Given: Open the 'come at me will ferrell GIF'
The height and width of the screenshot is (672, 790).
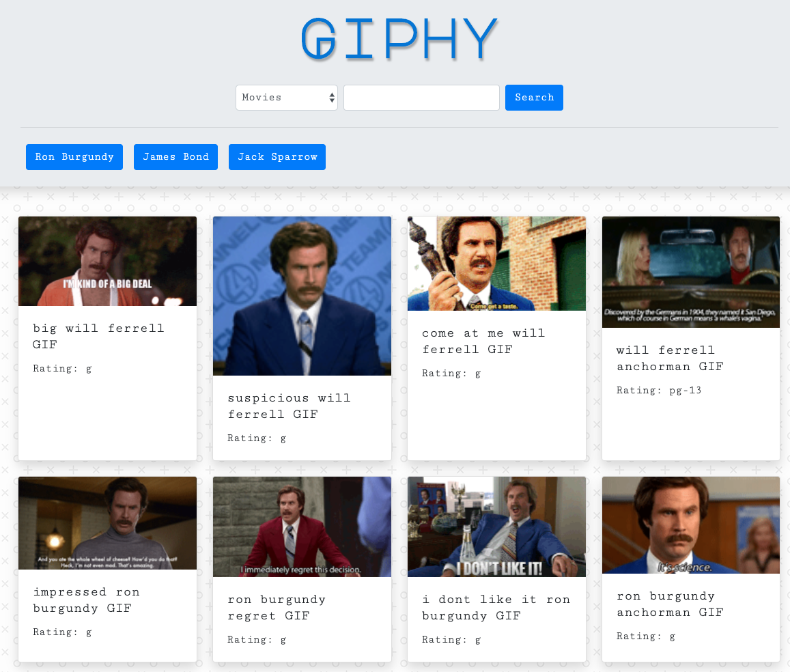Looking at the screenshot, I should pos(496,263).
